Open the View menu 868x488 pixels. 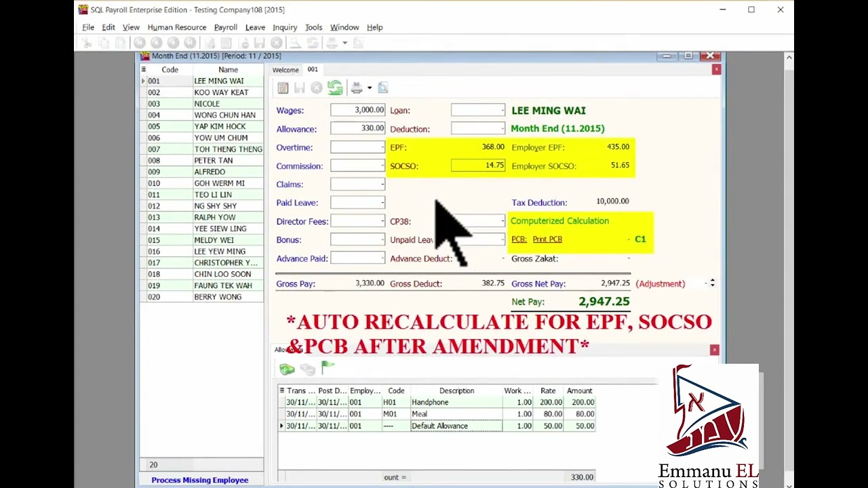(131, 27)
